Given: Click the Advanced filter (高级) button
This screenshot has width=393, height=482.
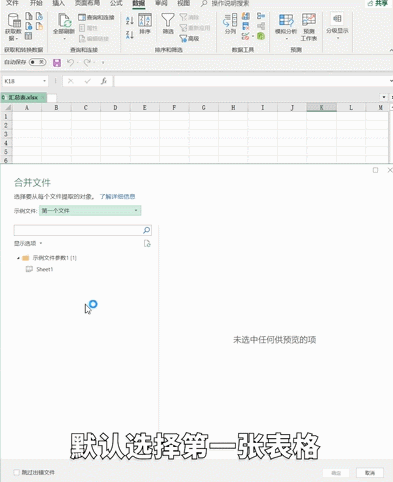Looking at the screenshot, I should (189, 39).
